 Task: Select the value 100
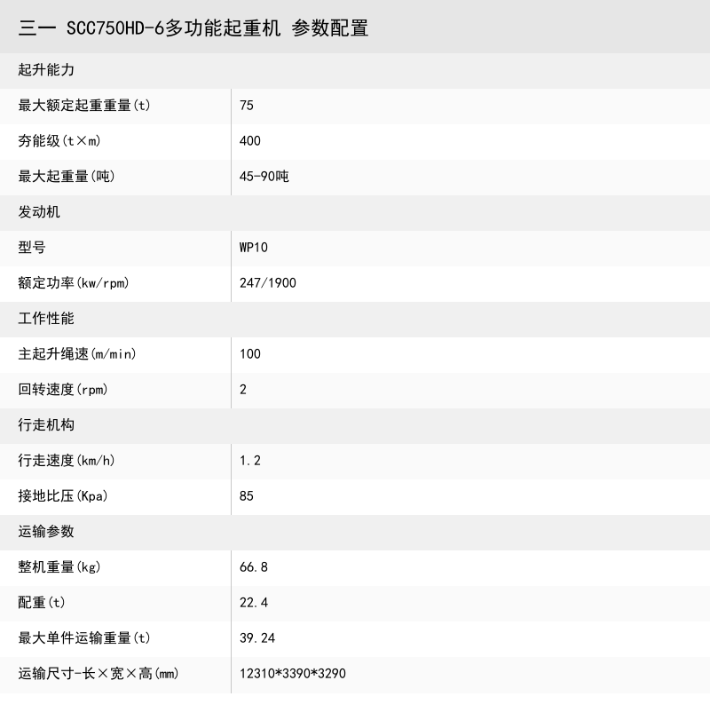click(x=250, y=354)
